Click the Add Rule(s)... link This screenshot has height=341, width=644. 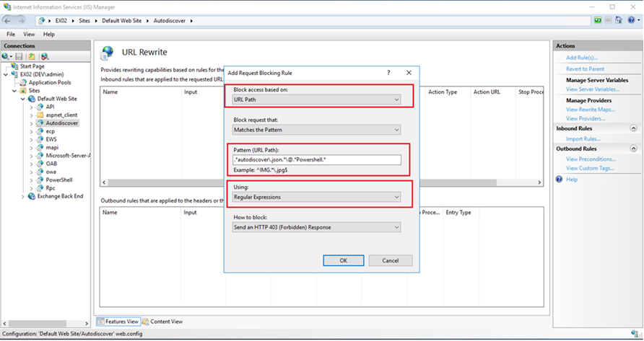click(x=582, y=58)
